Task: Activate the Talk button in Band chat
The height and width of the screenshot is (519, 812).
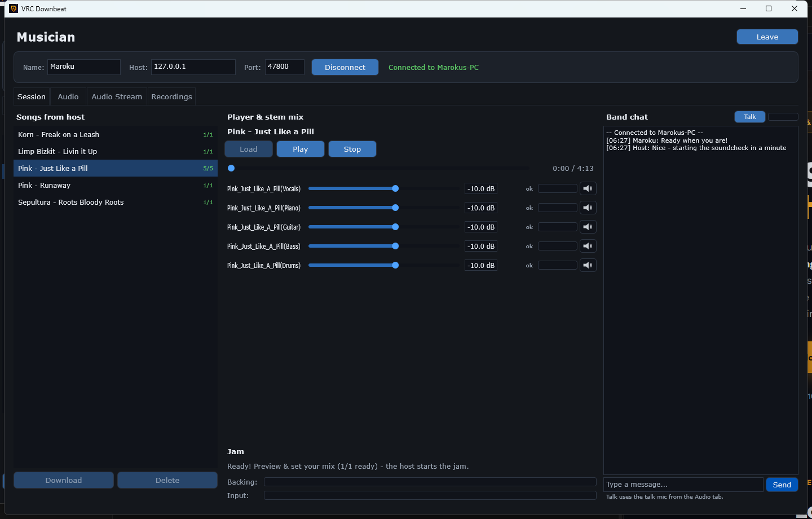Action: (750, 117)
